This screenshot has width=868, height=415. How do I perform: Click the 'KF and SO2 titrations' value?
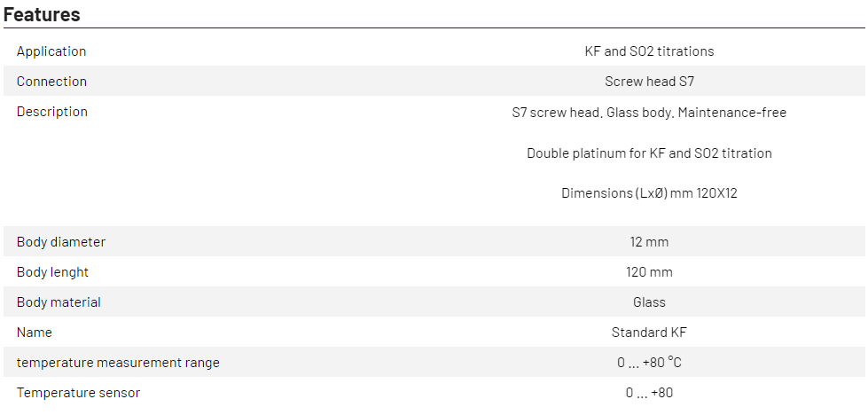[x=649, y=51]
